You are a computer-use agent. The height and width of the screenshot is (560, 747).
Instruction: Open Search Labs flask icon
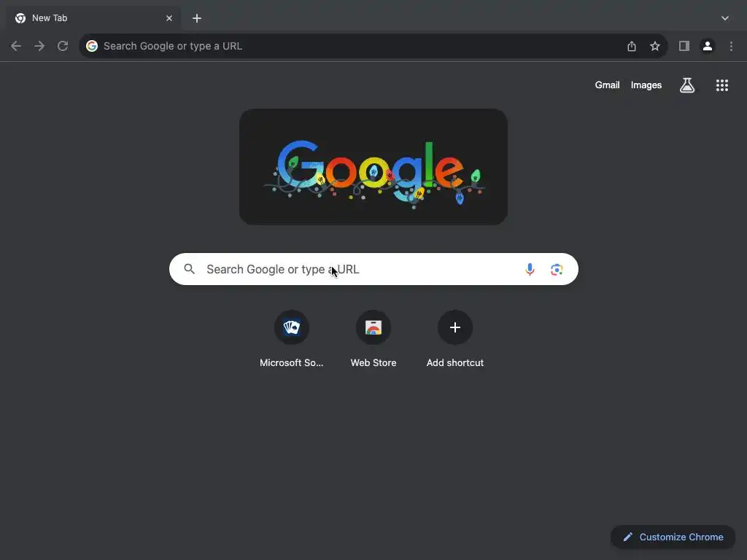coord(687,85)
